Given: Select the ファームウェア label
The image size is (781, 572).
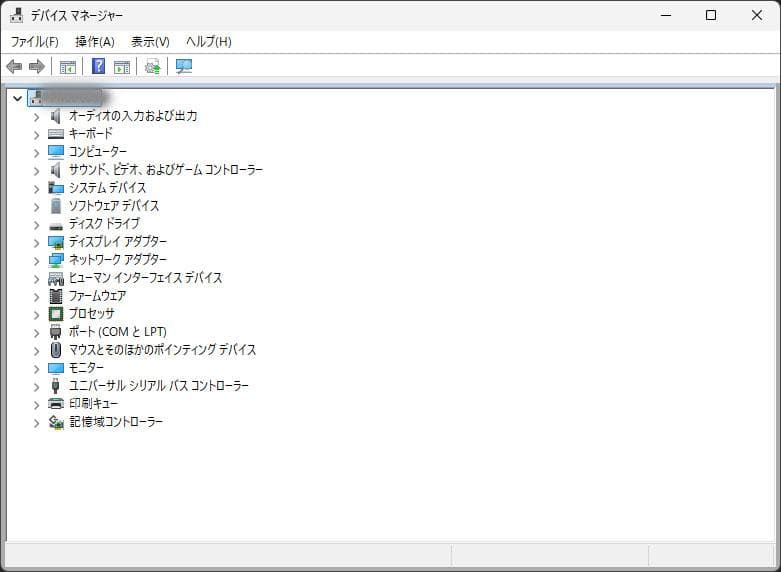Looking at the screenshot, I should click(97, 296).
